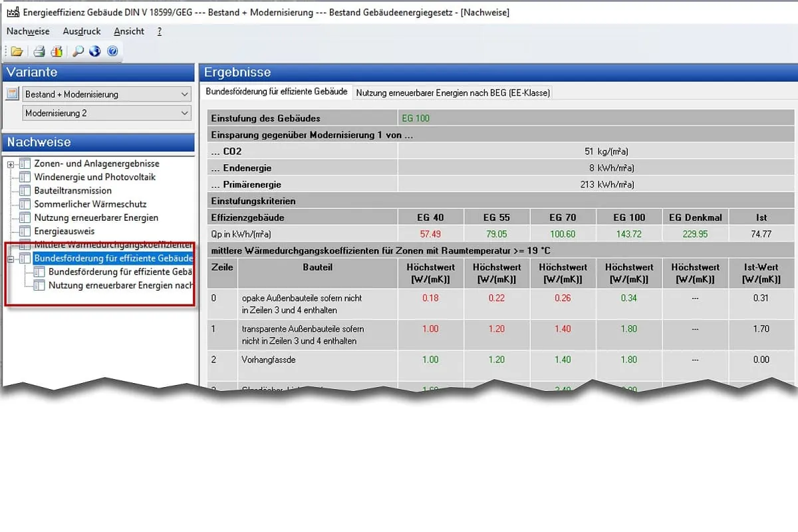798x532 pixels.
Task: Select Bauteiltransmission in the Nachweise tree
Action: [x=72, y=191]
